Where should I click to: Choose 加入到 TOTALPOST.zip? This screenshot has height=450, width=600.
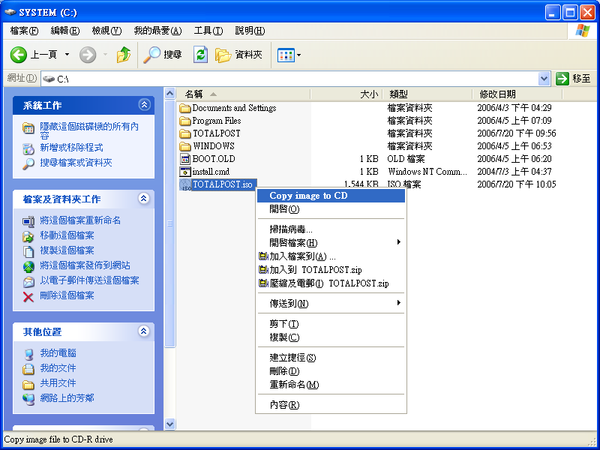tap(331, 270)
